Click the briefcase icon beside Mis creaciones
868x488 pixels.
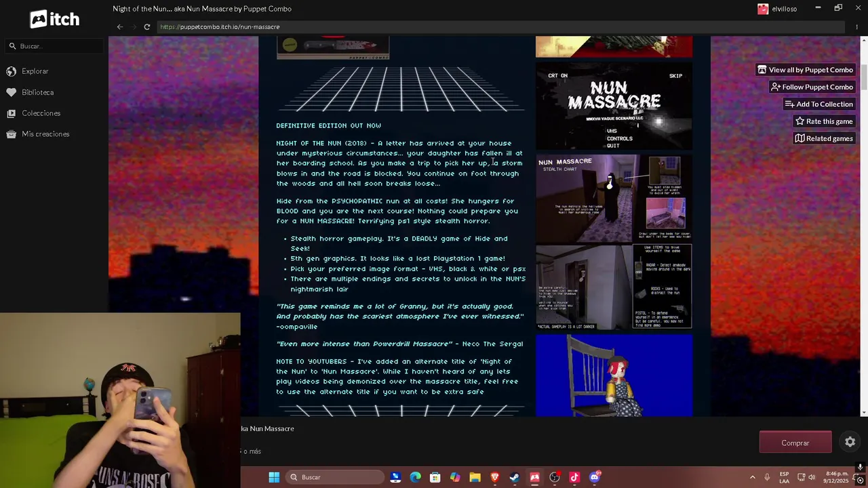click(11, 134)
